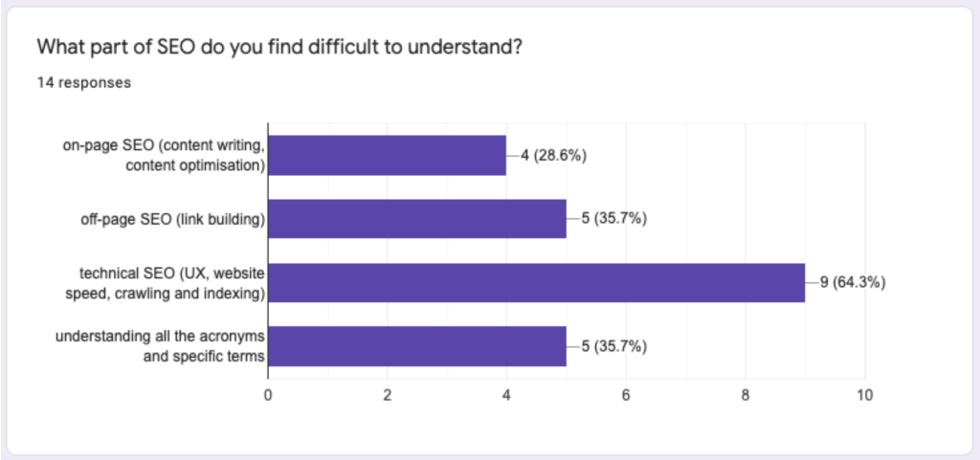Click the on-page SEO bar
The width and height of the screenshot is (980, 460).
(387, 155)
